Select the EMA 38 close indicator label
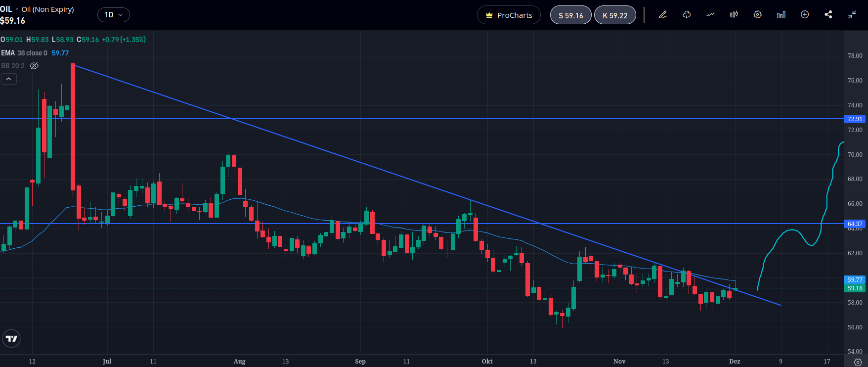This screenshot has width=868, height=367. pyautogui.click(x=24, y=53)
